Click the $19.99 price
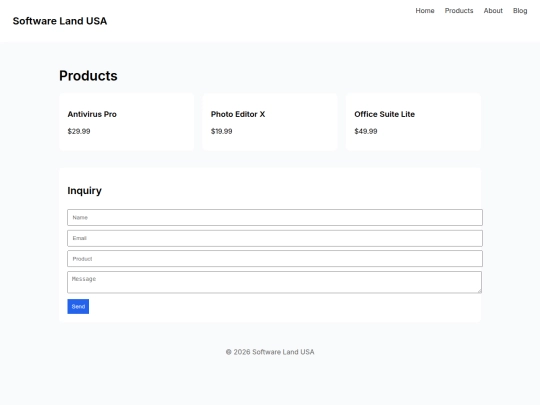This screenshot has width=540, height=405. (x=221, y=131)
